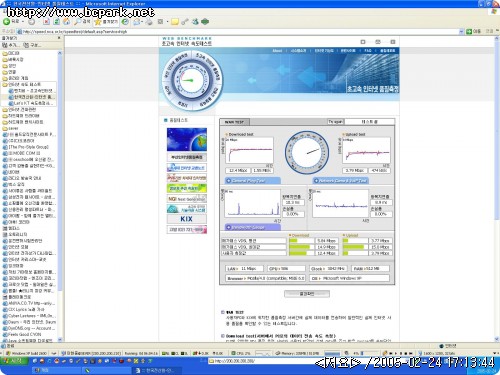This screenshot has width=500, height=375.
Task: Click the red Stop icon in toolbar
Action: click(x=46, y=22)
